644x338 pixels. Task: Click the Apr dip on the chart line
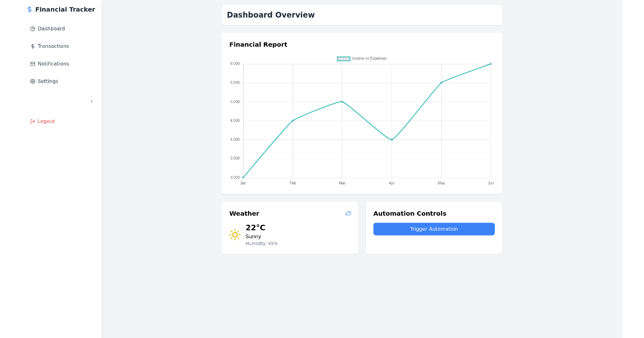click(x=391, y=139)
